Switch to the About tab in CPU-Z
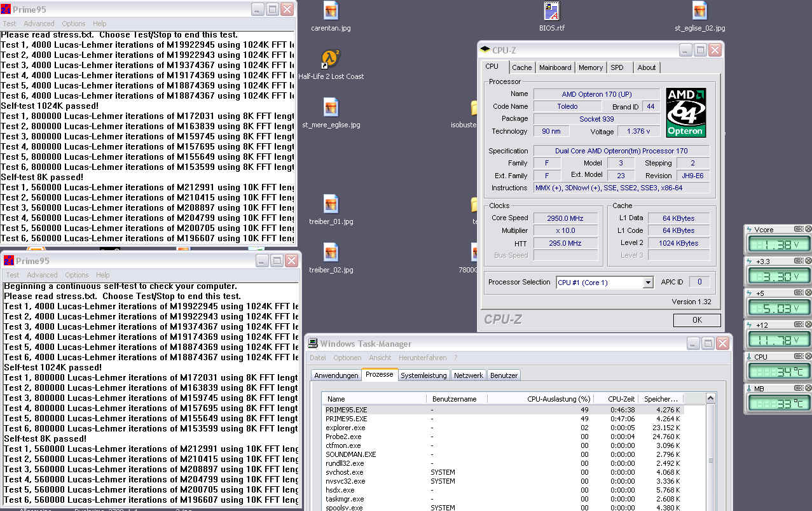Image resolution: width=812 pixels, height=511 pixels. point(647,67)
